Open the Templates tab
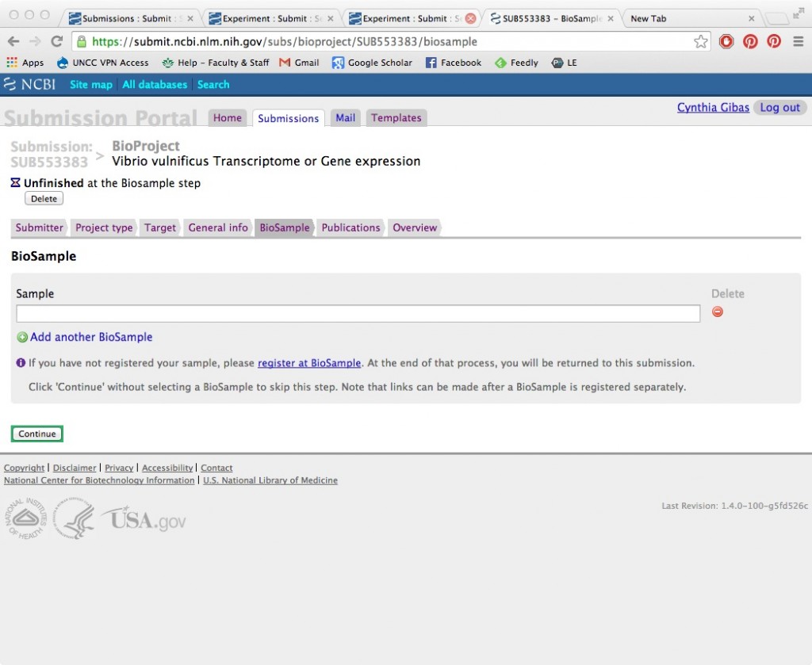Viewport: 812px width, 665px height. (396, 118)
